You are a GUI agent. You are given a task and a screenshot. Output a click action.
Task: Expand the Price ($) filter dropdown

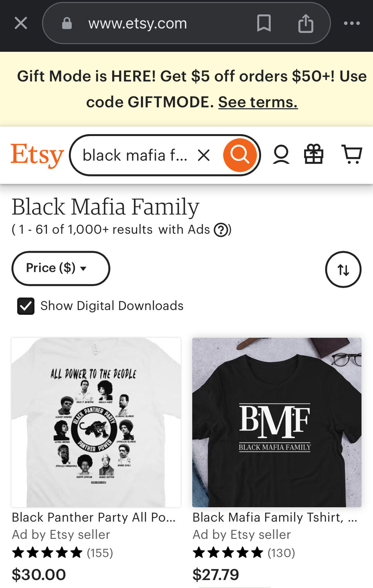click(61, 268)
